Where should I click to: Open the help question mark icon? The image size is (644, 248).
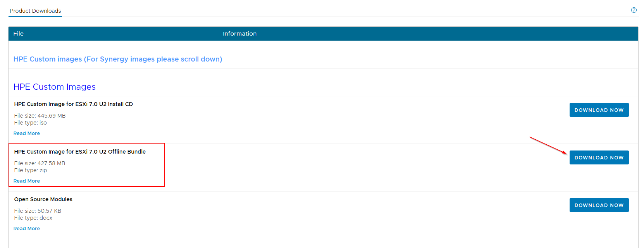point(634,10)
